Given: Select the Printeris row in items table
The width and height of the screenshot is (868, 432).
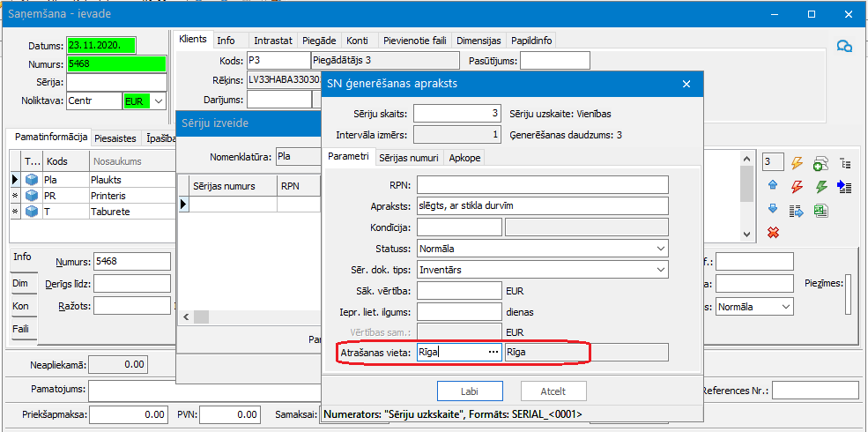Looking at the screenshot, I should point(92,196).
